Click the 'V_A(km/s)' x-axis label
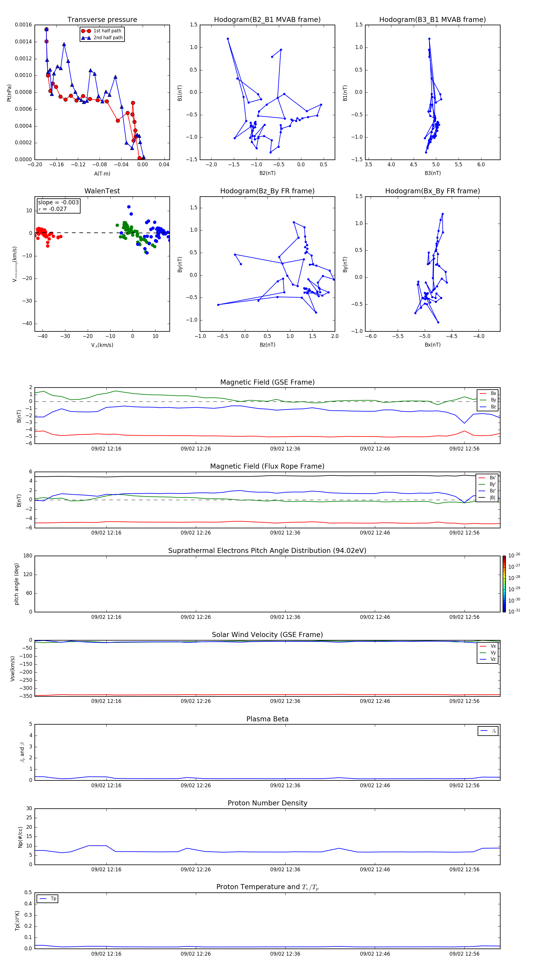 [x=102, y=345]
